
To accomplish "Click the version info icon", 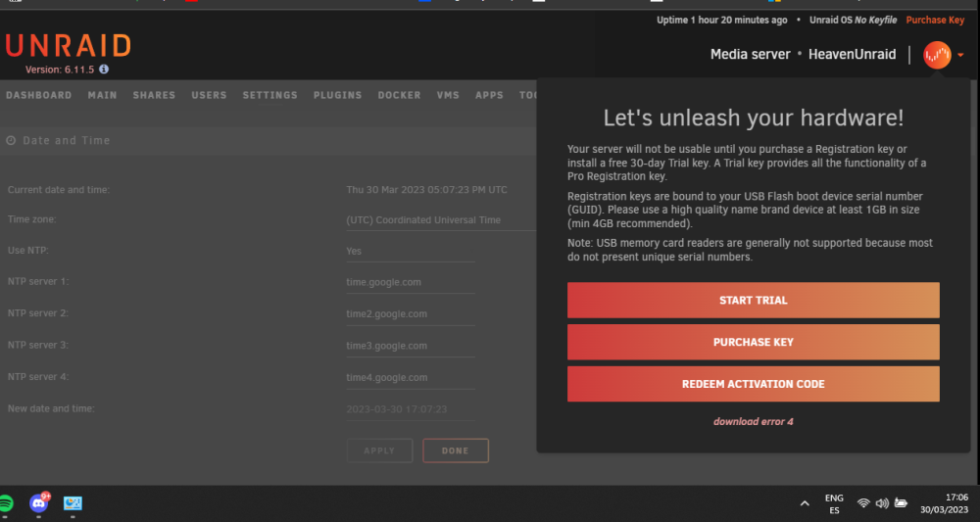I will click(x=104, y=70).
